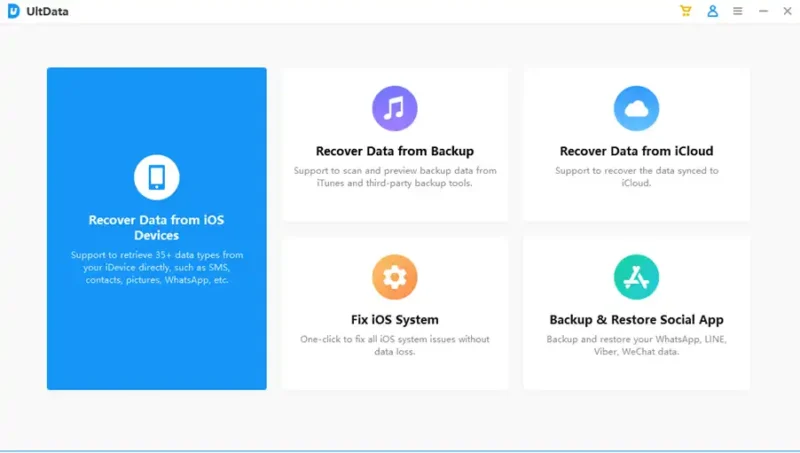Select Fix iOS System title
This screenshot has height=453, width=800.
(395, 320)
